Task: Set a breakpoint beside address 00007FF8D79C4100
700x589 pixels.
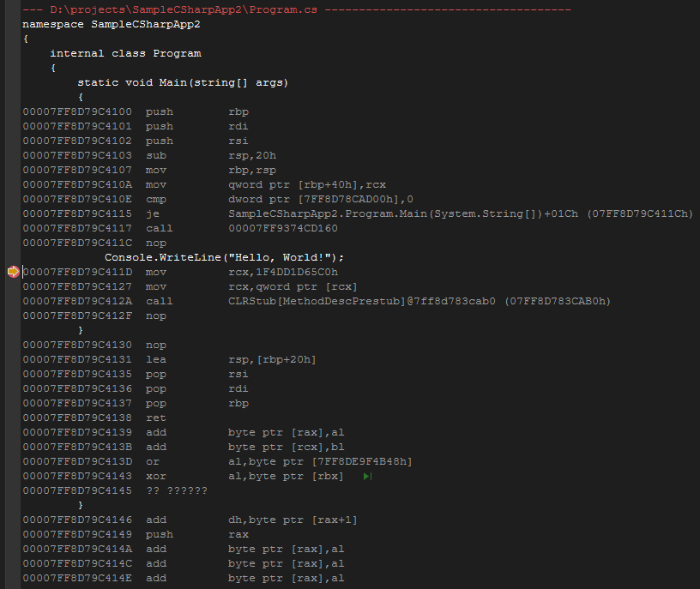Action: point(12,111)
